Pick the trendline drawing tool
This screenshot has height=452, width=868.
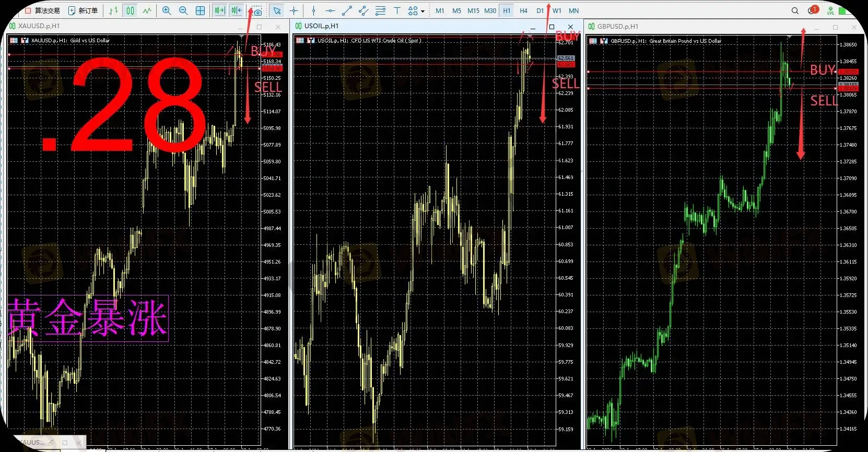(x=347, y=10)
